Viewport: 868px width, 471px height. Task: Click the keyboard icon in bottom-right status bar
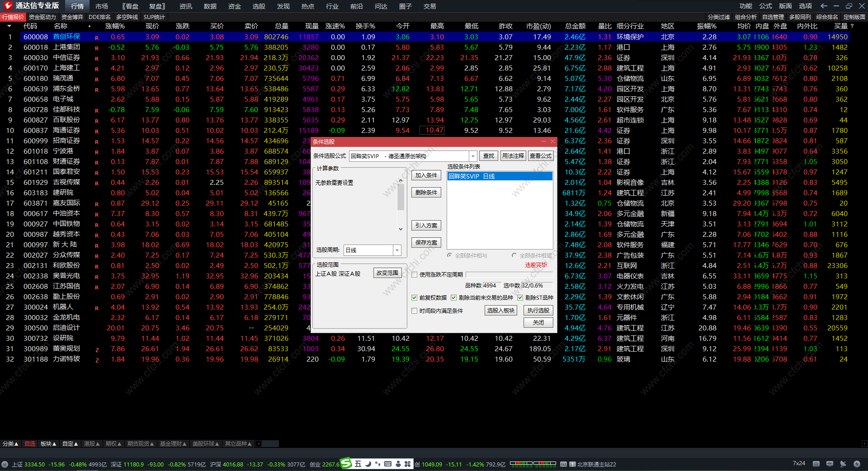pyautogui.click(x=816, y=464)
